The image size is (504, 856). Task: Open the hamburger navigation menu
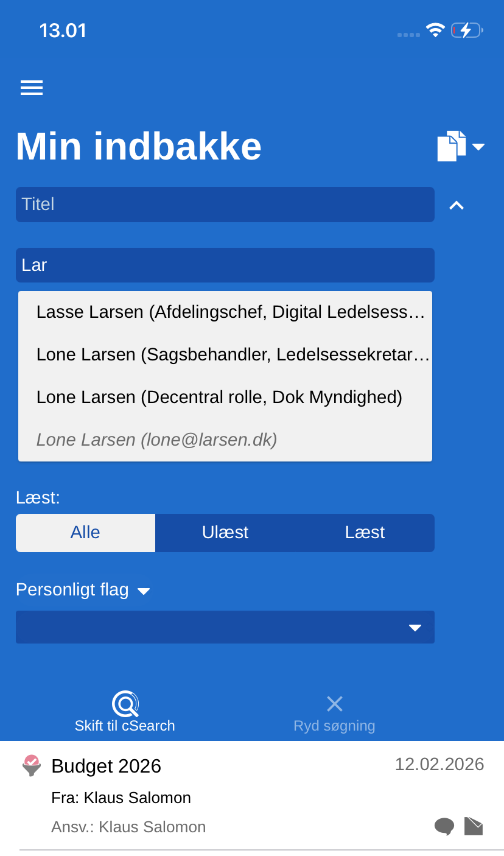pyautogui.click(x=32, y=88)
